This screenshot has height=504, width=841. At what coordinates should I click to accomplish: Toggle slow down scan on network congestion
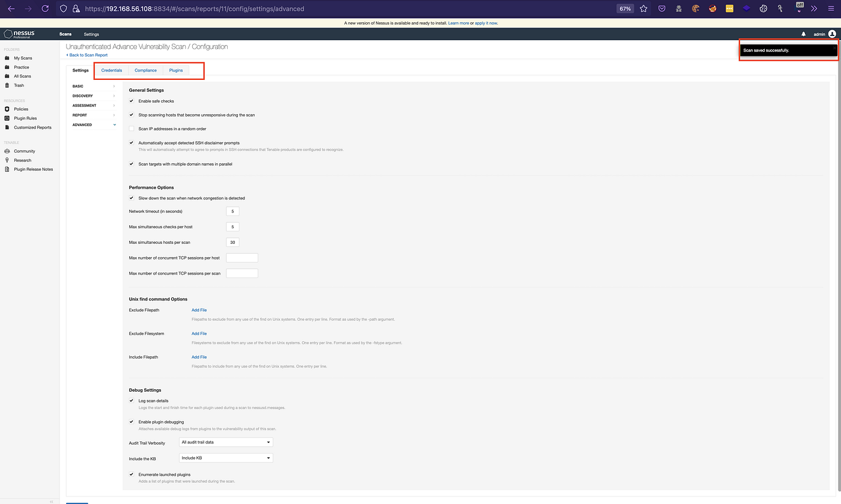(x=132, y=198)
